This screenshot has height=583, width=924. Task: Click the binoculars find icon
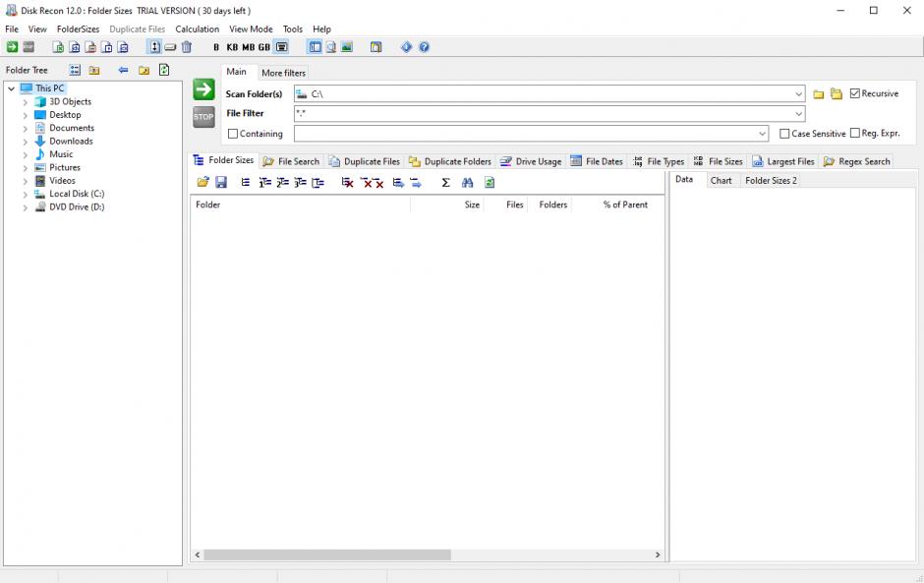point(467,183)
